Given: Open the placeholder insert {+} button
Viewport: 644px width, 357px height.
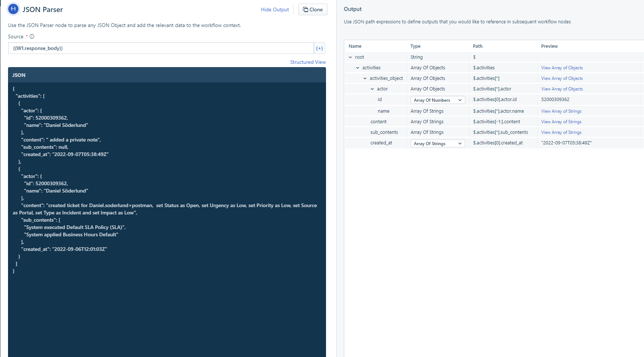Looking at the screenshot, I should (319, 48).
